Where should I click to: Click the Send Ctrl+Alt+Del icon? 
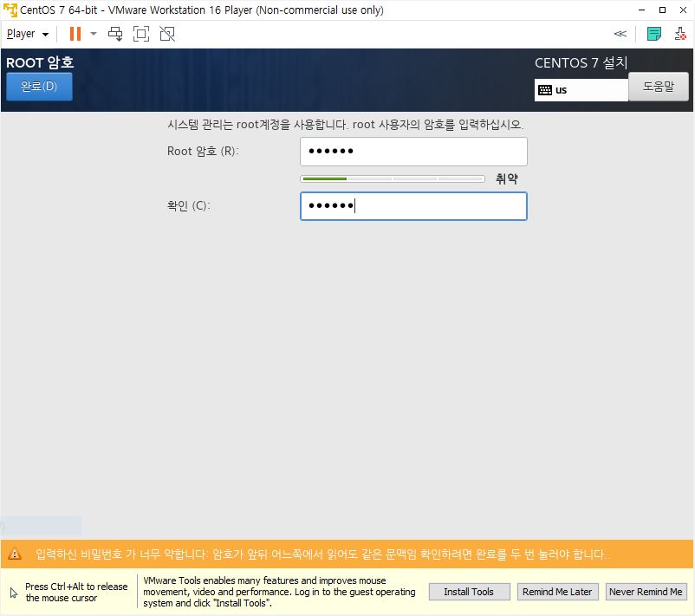tap(115, 34)
